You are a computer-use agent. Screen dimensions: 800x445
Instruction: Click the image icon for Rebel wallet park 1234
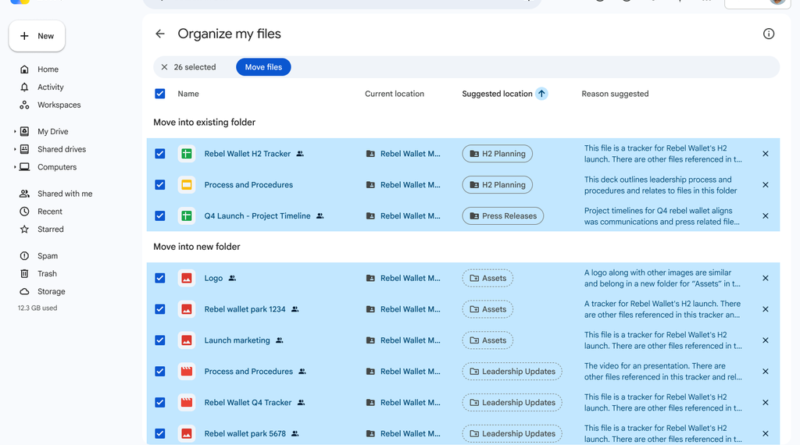click(187, 309)
